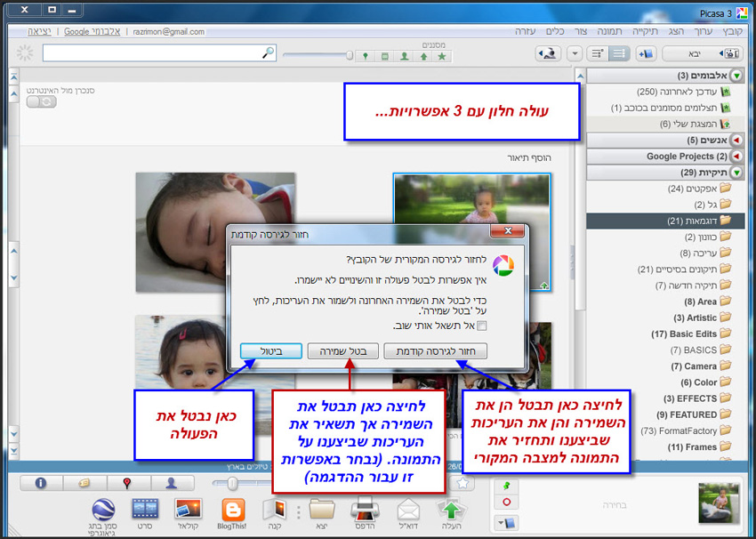Filter by geotagged photos pin icon
The width and height of the screenshot is (756, 539).
366,56
